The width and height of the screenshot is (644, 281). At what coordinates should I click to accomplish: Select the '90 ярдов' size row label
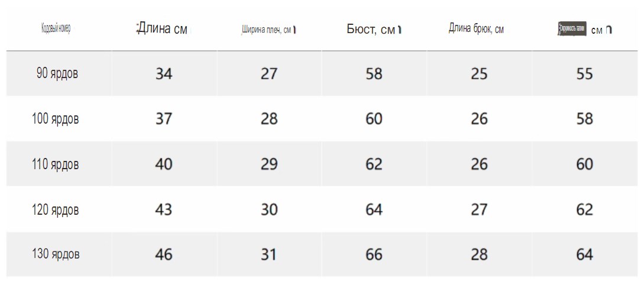tap(57, 73)
